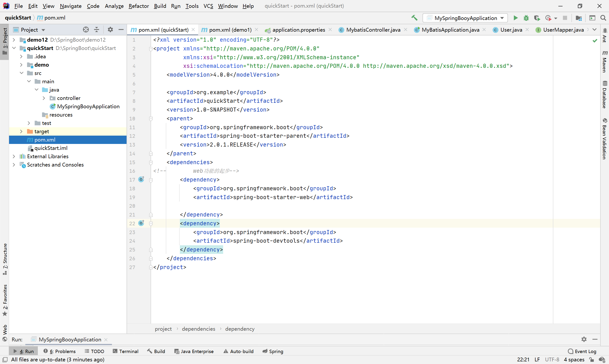Open the Profile run dropdown arrow

pos(556,18)
